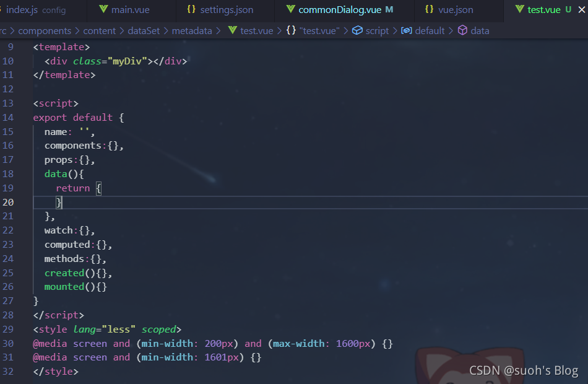
Task: Click the braces icon on vue.json tab
Action: click(x=430, y=9)
